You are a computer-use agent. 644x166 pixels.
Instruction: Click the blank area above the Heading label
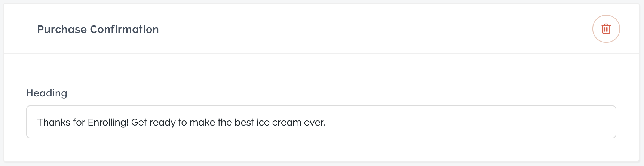[321, 71]
